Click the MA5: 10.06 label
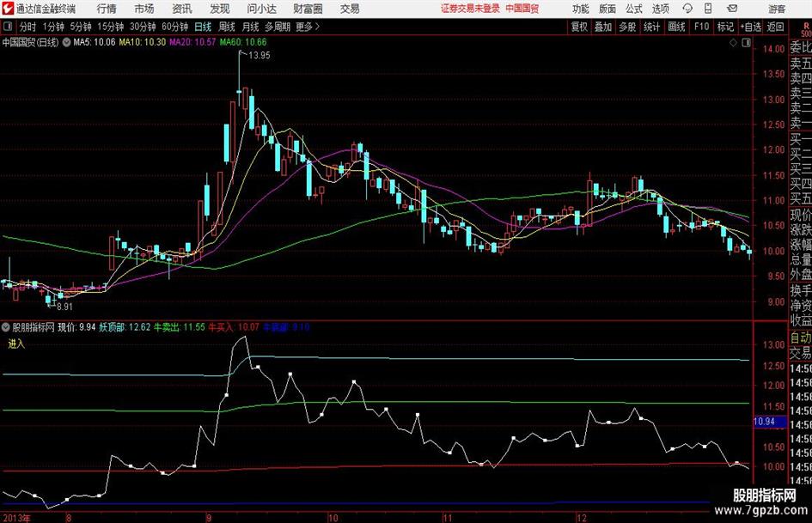 (x=95, y=42)
